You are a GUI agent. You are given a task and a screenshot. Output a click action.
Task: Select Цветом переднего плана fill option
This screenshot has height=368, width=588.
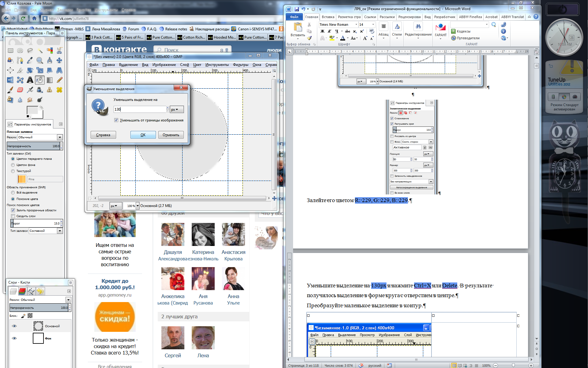[13, 159]
